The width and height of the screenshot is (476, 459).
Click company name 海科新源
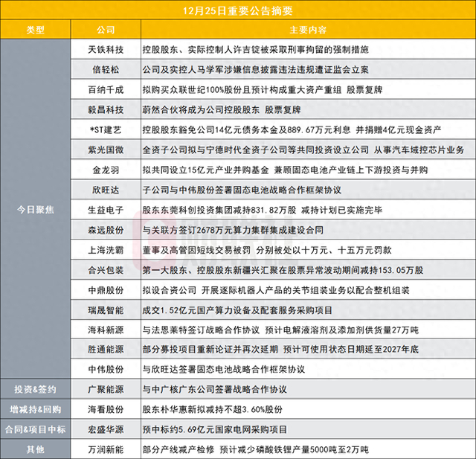(106, 330)
